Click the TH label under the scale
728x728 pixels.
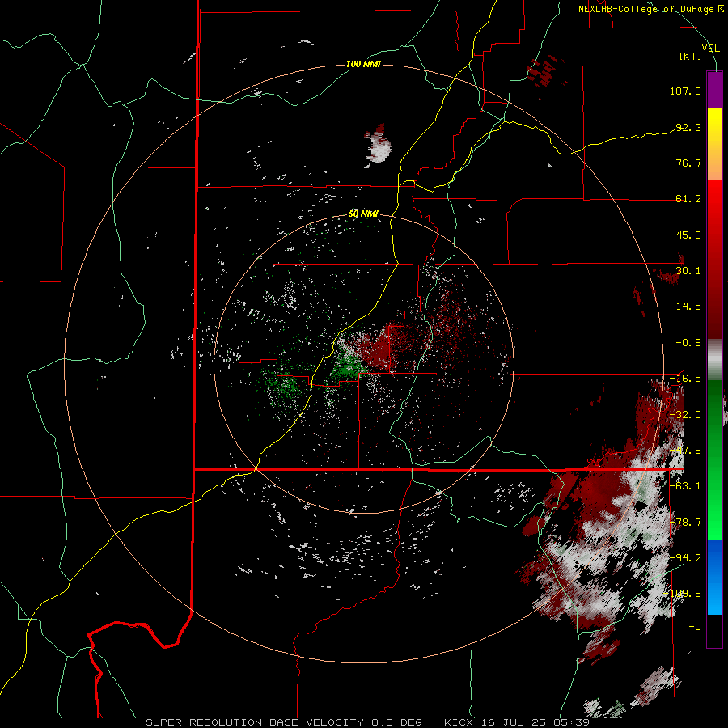tap(695, 630)
